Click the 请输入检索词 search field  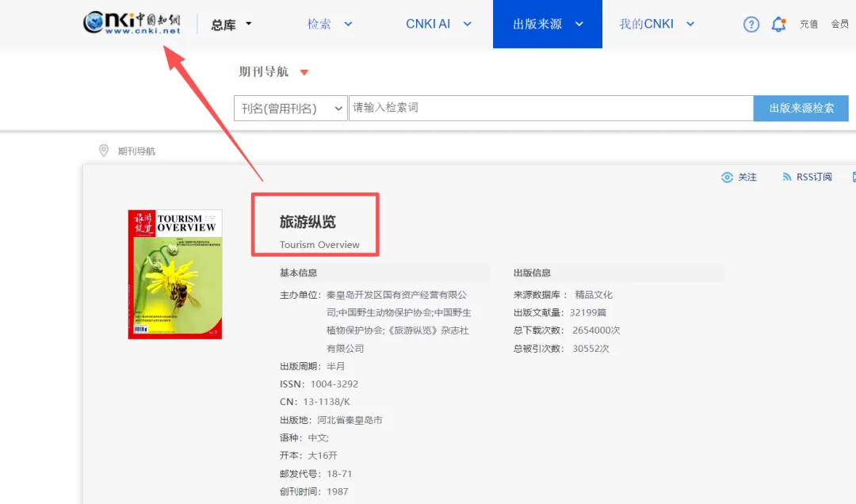click(551, 108)
